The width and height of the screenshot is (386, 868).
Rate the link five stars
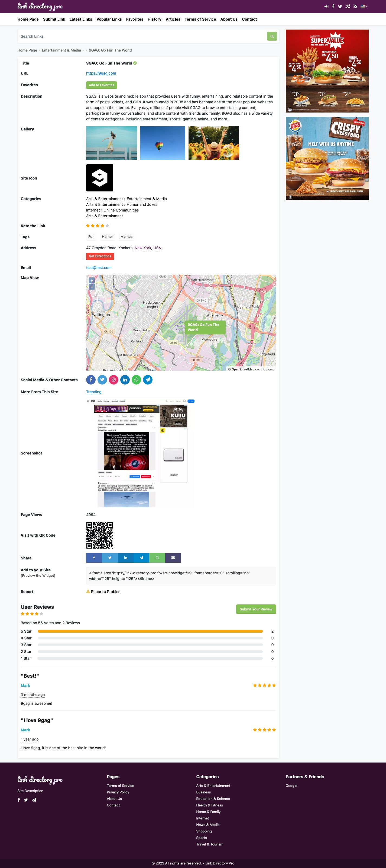(x=107, y=226)
